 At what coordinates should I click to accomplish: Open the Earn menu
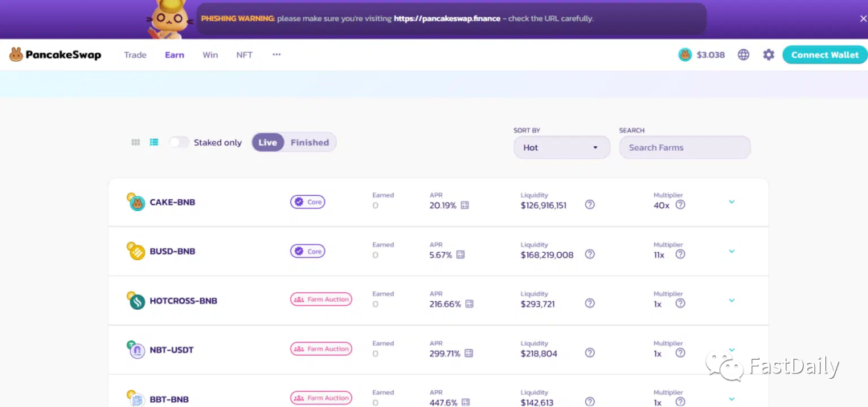(x=174, y=55)
